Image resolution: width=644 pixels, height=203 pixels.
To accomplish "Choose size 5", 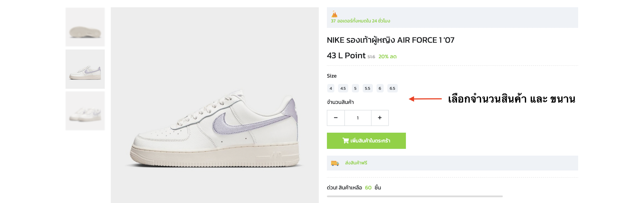I will coord(355,88).
